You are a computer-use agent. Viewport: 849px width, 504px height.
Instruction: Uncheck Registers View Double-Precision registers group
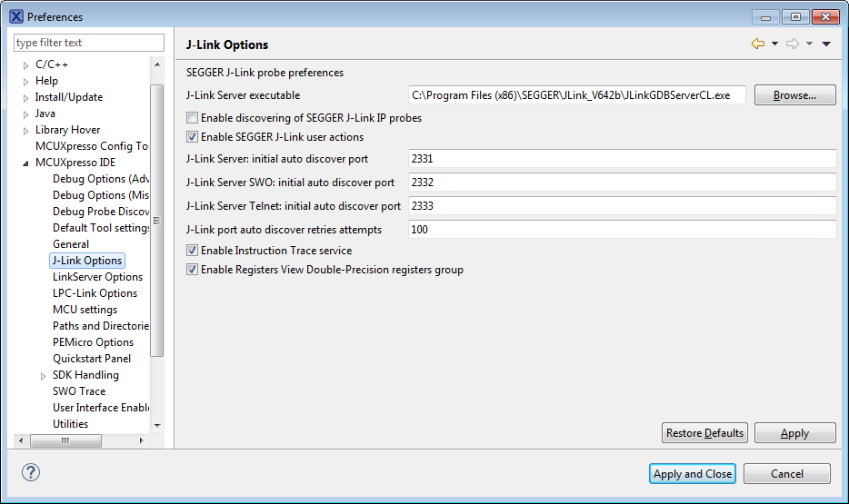click(192, 270)
